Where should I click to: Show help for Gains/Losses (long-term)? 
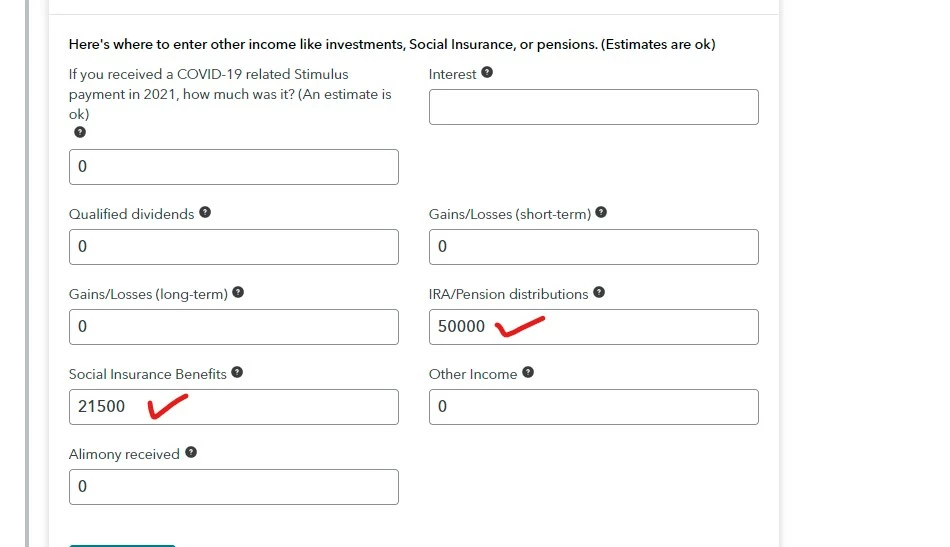pos(238,293)
